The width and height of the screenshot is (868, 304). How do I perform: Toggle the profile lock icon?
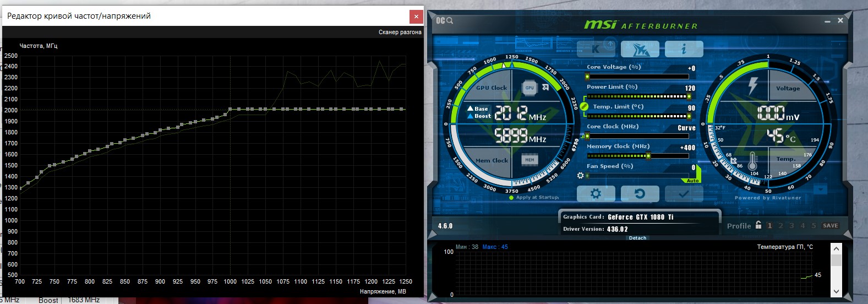758,225
